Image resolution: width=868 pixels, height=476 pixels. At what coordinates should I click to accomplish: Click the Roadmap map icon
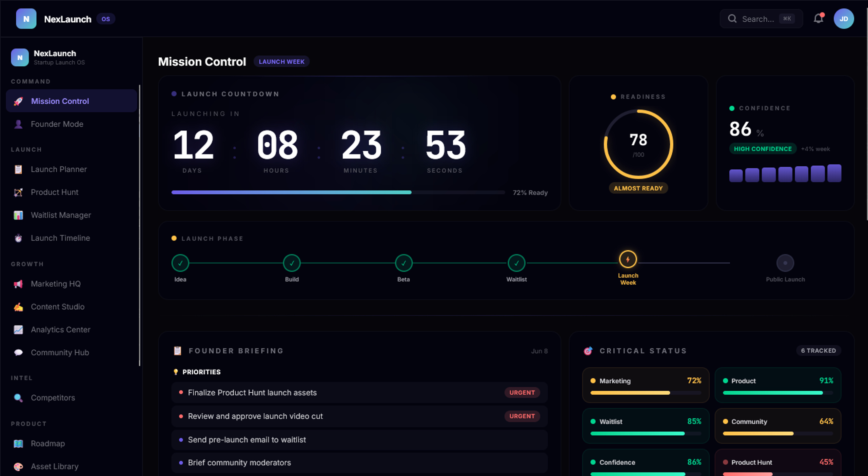point(18,443)
